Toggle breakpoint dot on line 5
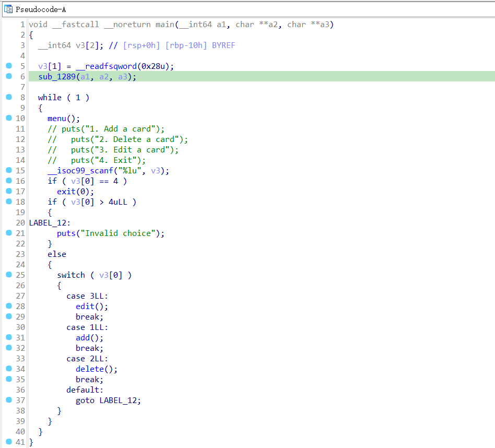495x448 pixels. coord(9,66)
